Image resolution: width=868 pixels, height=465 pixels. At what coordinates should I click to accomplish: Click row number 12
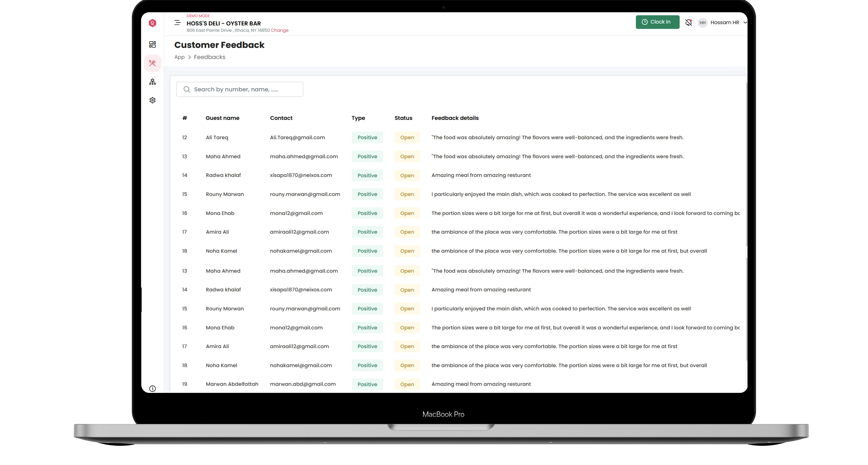(x=185, y=137)
